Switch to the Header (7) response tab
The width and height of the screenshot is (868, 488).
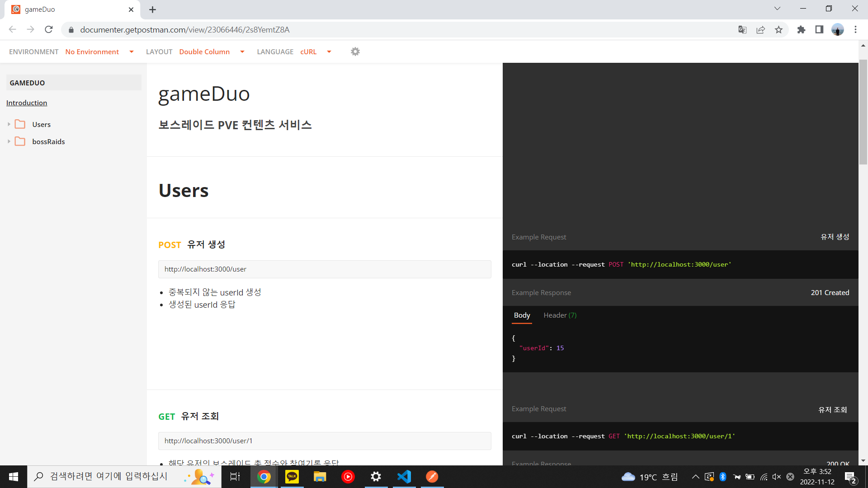tap(560, 315)
